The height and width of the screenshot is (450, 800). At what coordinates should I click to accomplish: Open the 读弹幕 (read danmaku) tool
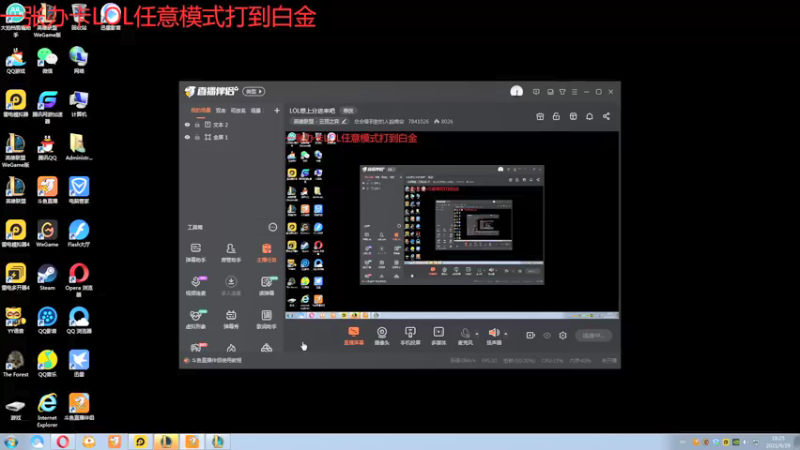266,286
